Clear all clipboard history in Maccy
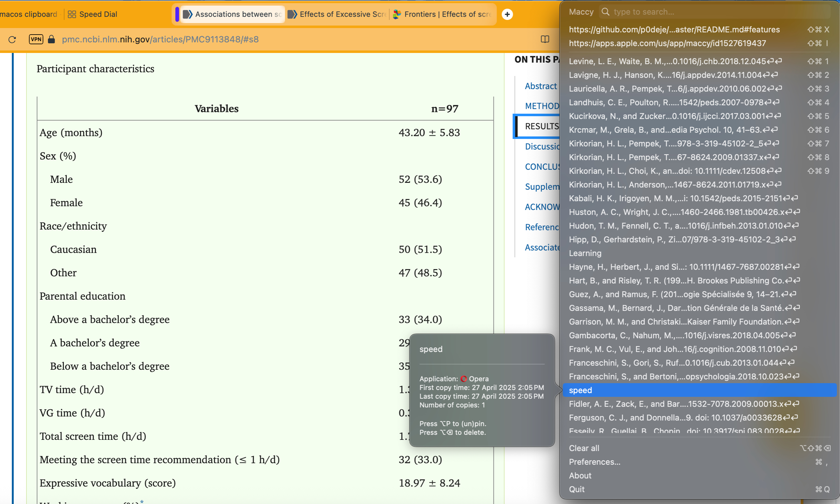The image size is (840, 504). [x=584, y=448]
